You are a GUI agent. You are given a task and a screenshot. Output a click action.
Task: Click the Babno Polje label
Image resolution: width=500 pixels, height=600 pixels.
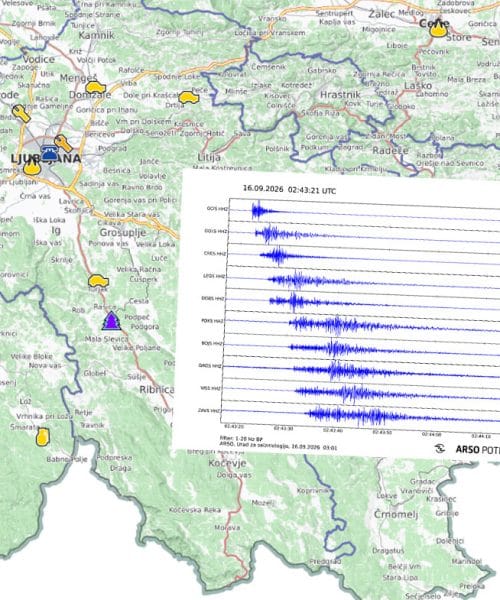(67, 459)
